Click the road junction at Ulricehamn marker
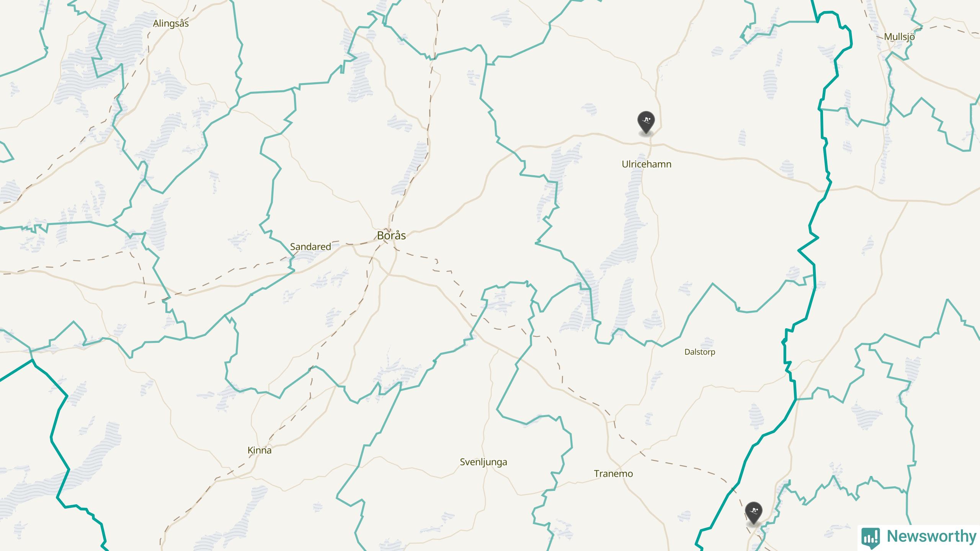 point(650,144)
